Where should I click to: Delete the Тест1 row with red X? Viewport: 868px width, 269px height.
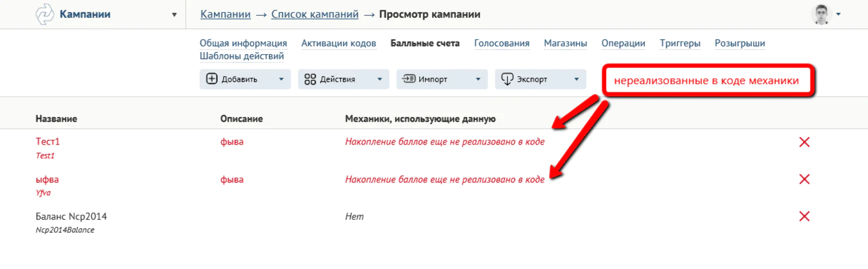pos(804,142)
